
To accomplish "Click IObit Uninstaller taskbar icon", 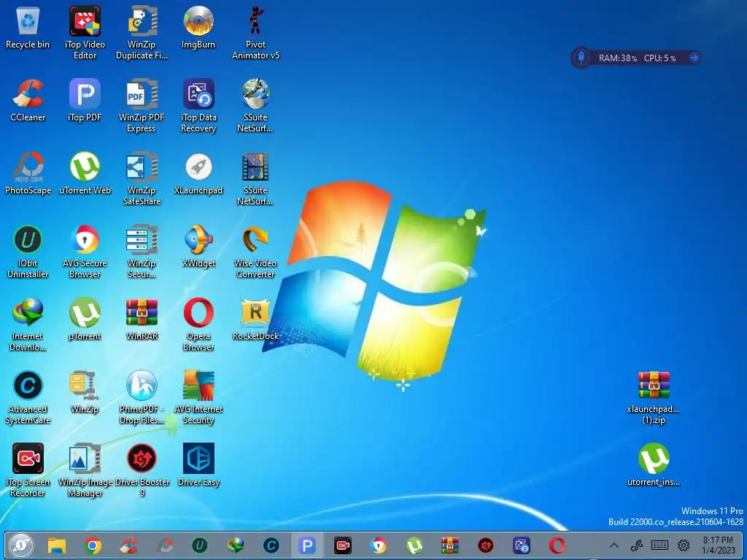I will pos(200,545).
